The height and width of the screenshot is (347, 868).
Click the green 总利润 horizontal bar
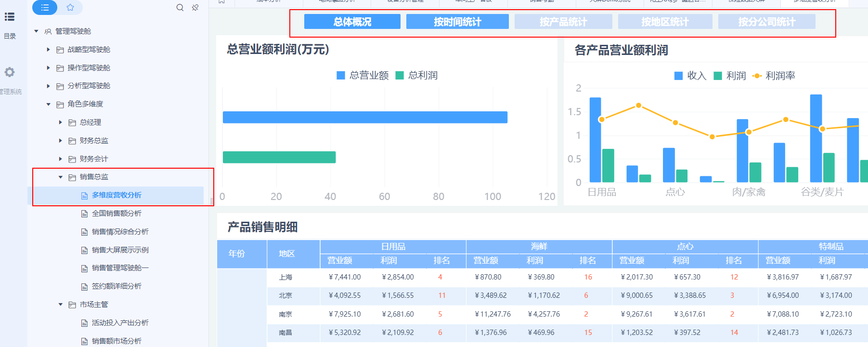pyautogui.click(x=279, y=157)
